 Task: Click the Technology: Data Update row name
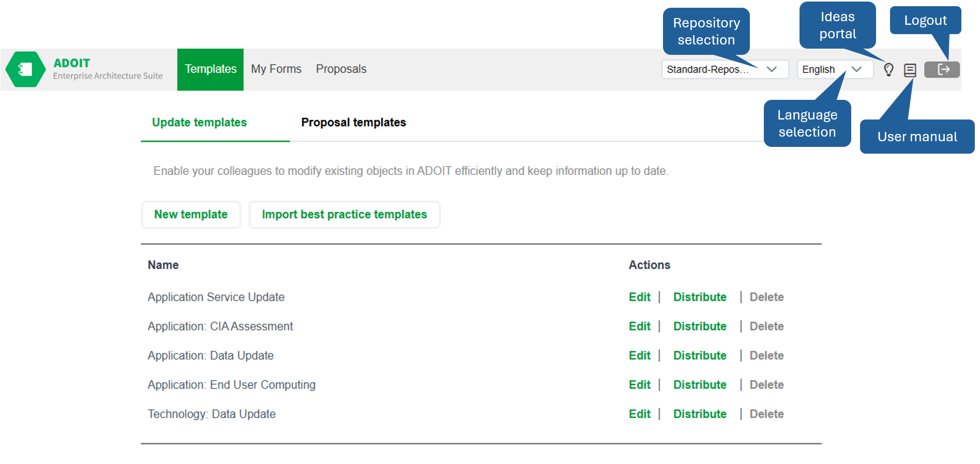212,414
